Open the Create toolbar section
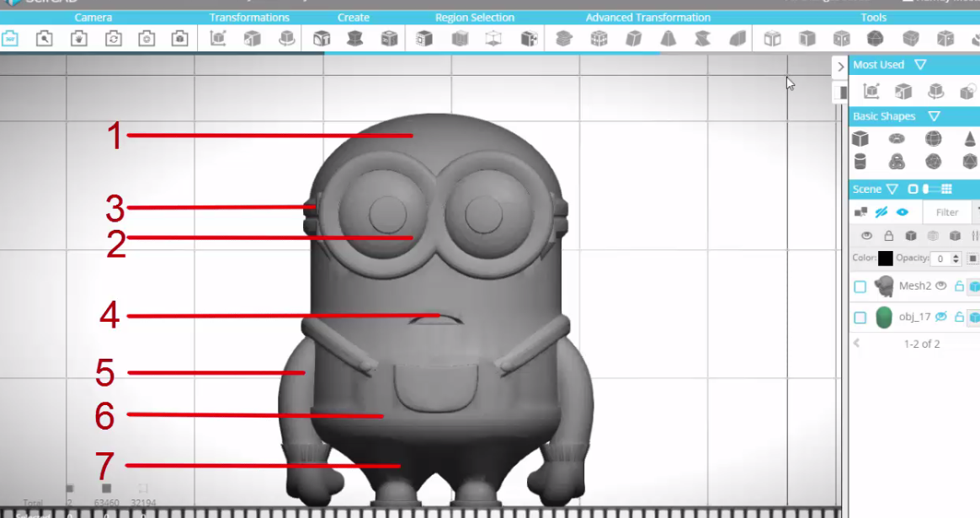Screen dimensions: 980x518 click(x=353, y=18)
